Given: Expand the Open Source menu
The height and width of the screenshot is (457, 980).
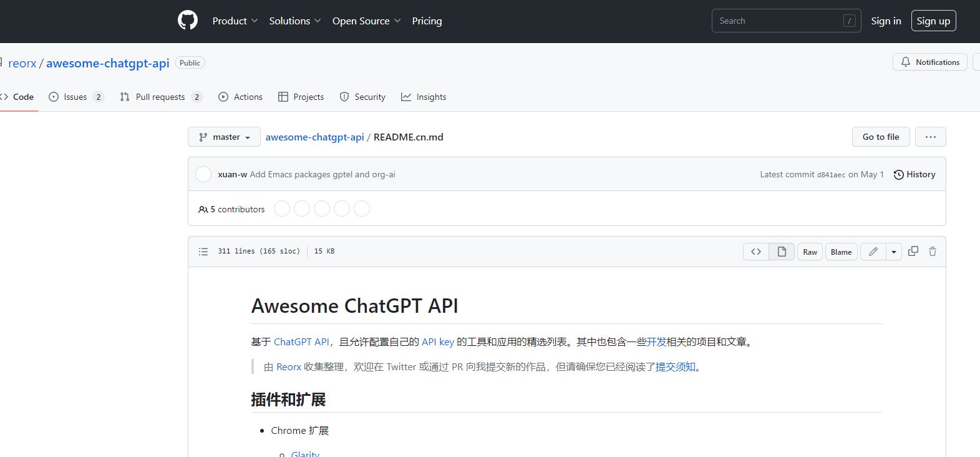Looking at the screenshot, I should [366, 21].
